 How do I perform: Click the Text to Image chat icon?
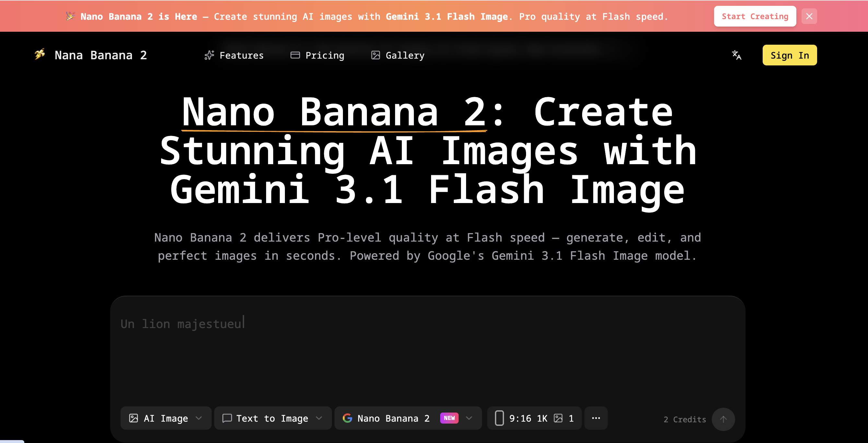tap(228, 418)
